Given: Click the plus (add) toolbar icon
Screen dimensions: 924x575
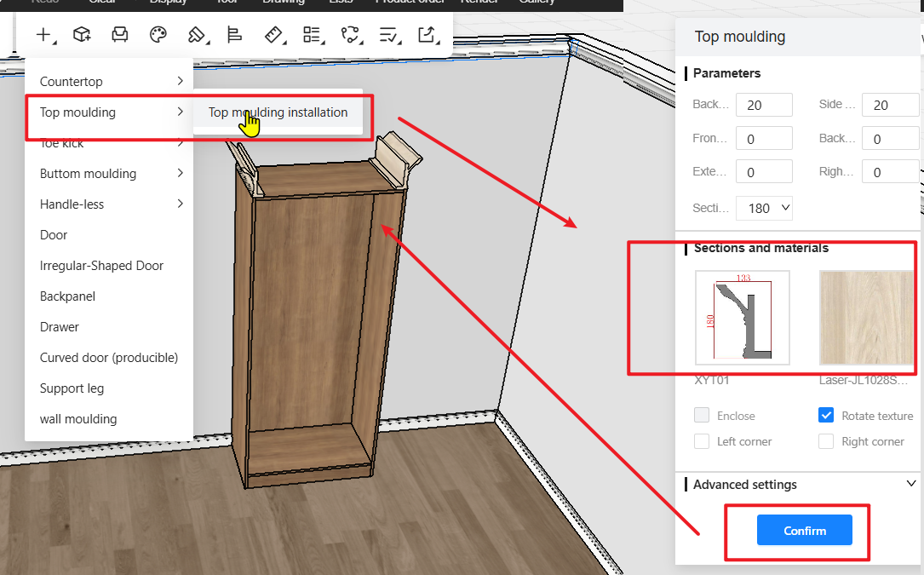Looking at the screenshot, I should 43,35.
